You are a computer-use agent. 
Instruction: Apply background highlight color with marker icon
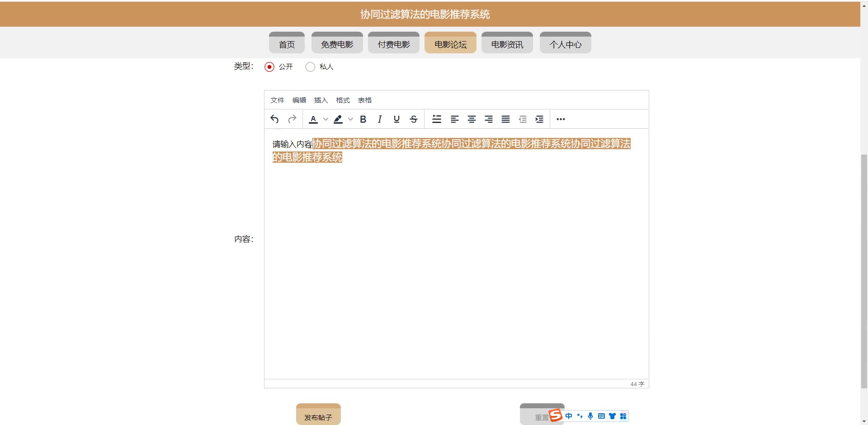click(338, 119)
